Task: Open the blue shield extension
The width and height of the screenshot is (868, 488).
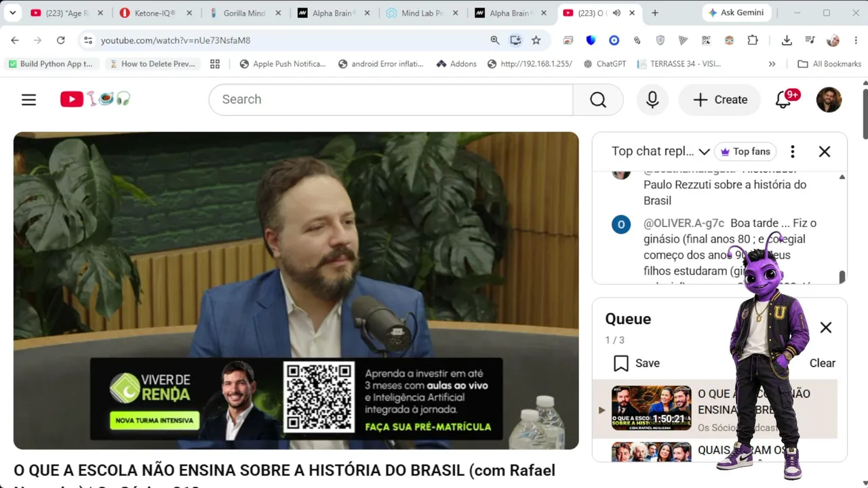Action: (591, 41)
